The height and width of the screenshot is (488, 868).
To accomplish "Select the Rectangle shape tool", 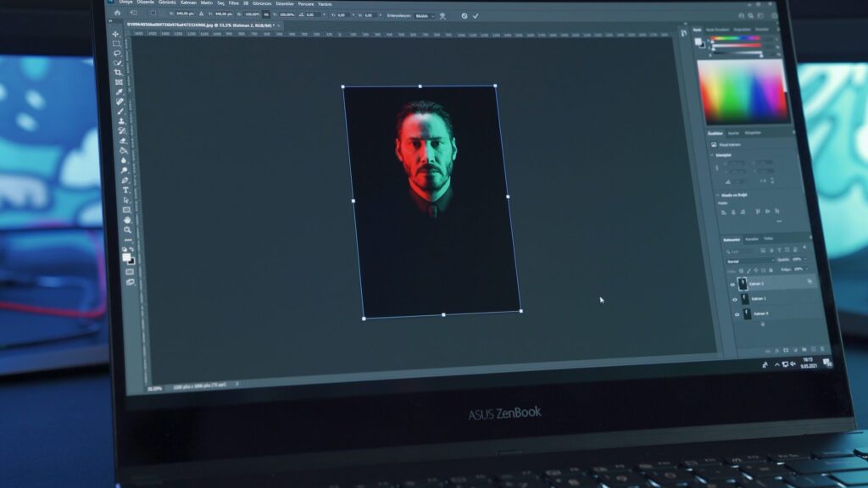I will (x=126, y=210).
